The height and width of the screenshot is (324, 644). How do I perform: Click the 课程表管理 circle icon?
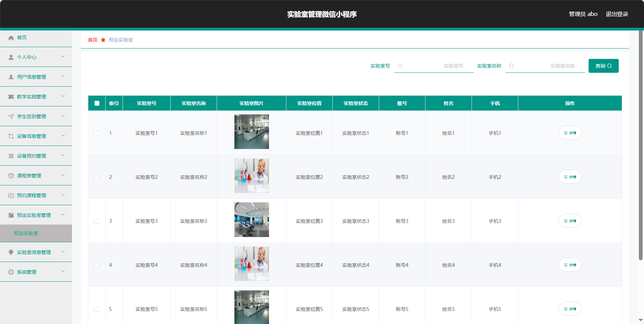pyautogui.click(x=11, y=176)
